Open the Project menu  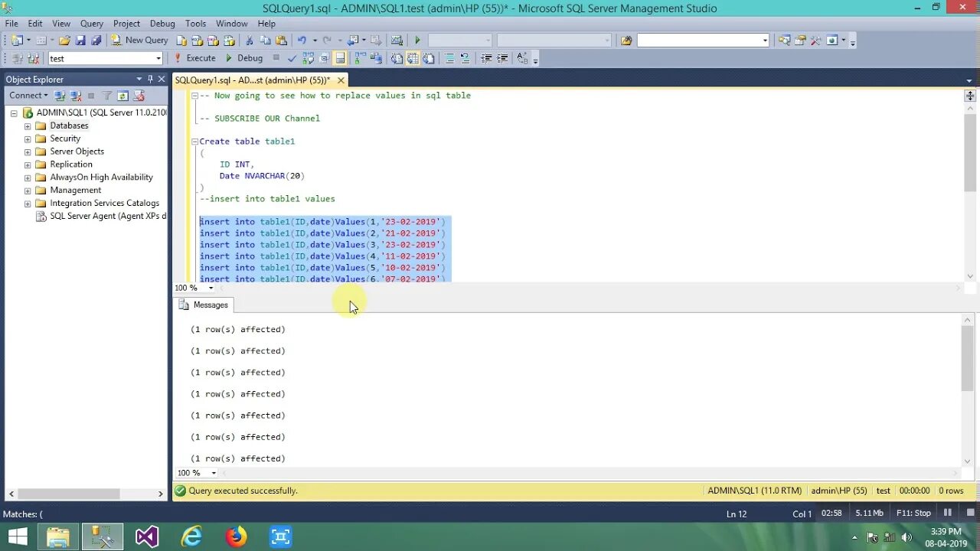(126, 23)
